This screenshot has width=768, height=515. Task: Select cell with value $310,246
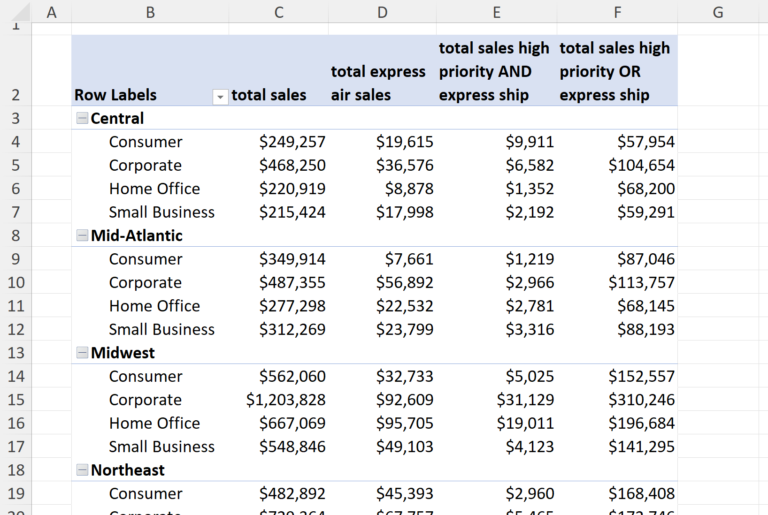point(641,400)
